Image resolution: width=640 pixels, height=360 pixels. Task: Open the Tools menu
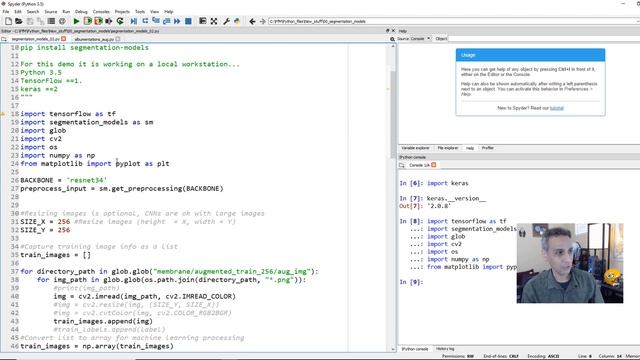140,11
